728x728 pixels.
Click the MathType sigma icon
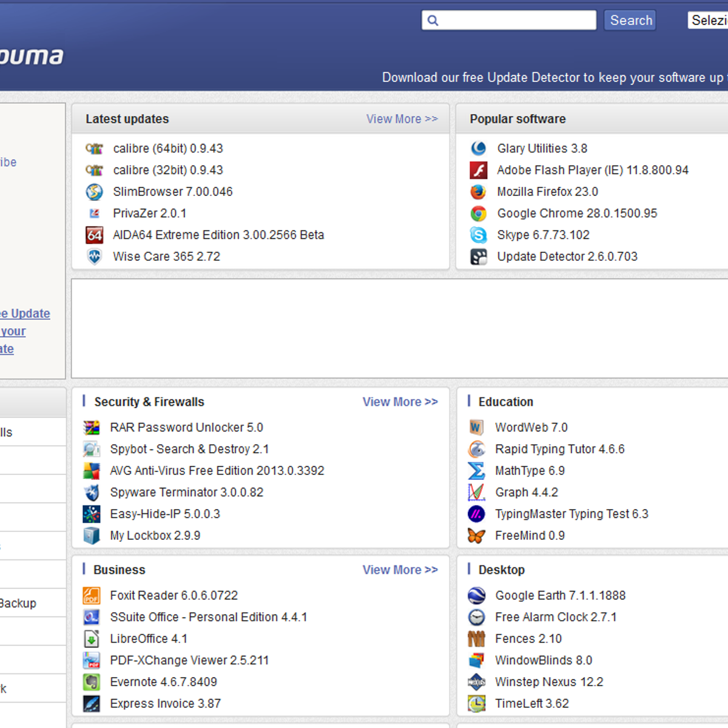pos(476,471)
